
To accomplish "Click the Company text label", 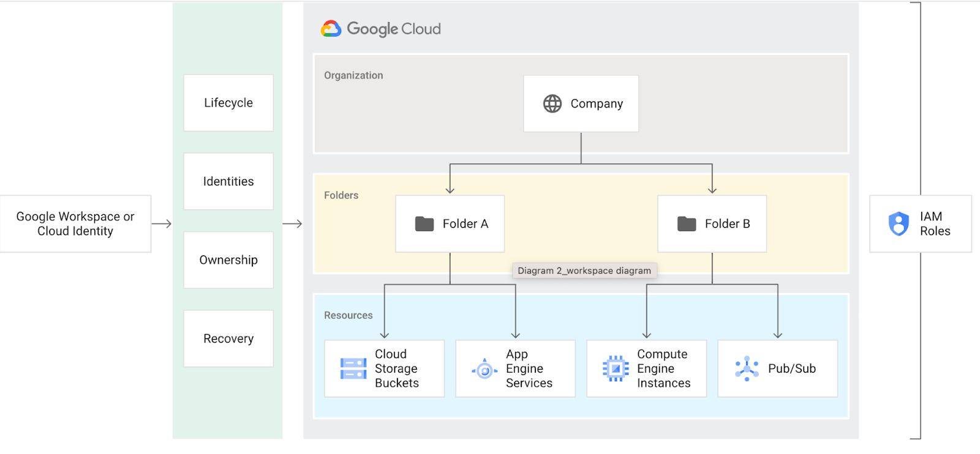I will pos(597,104).
